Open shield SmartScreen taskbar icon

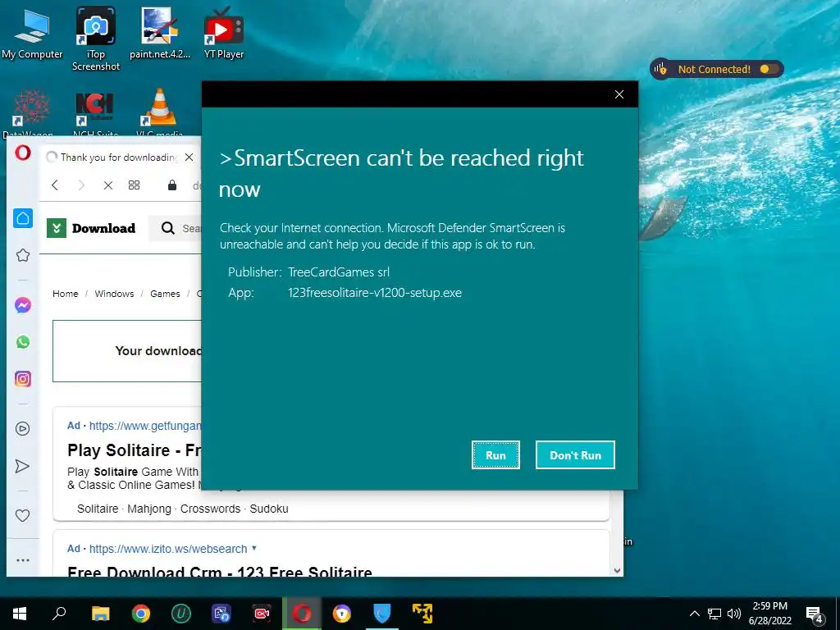click(x=382, y=614)
